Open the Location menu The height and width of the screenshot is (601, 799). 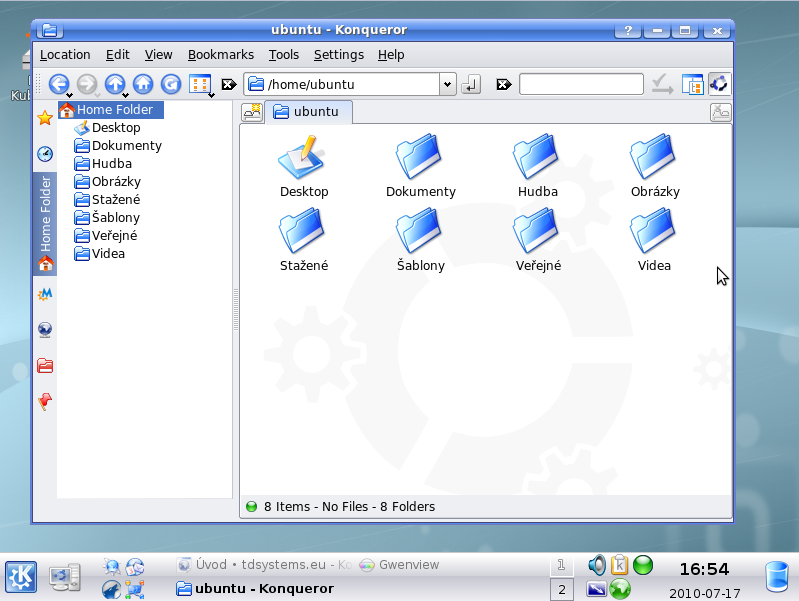[65, 55]
